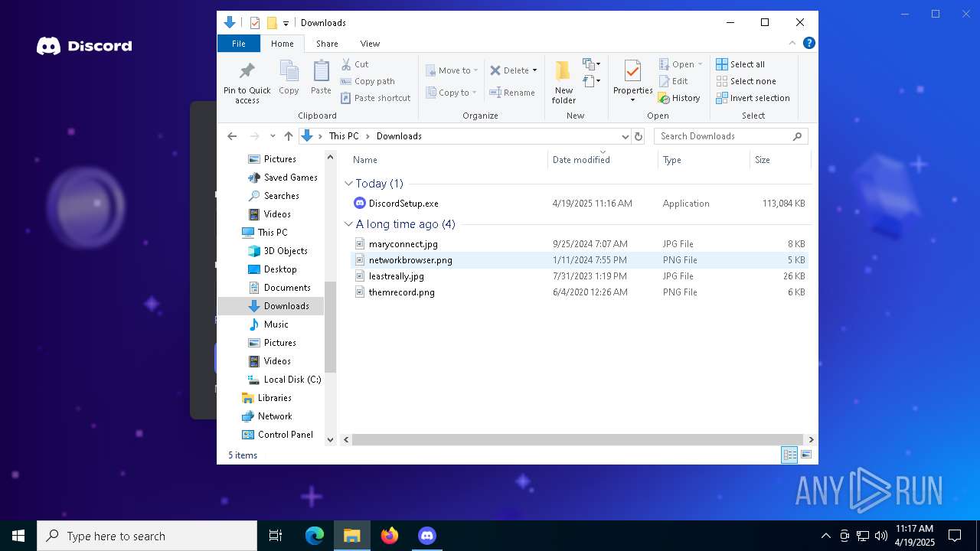Sort by Name column header

[x=449, y=160]
